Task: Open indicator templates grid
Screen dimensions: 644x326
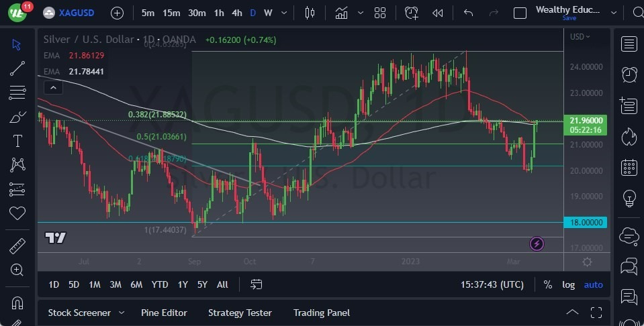Action: pyautogui.click(x=380, y=13)
